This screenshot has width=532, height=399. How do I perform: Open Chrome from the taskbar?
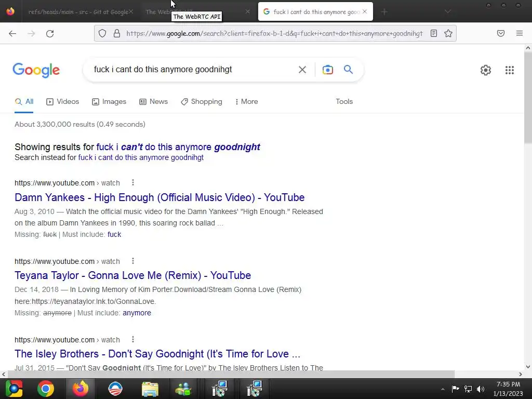coord(46,389)
